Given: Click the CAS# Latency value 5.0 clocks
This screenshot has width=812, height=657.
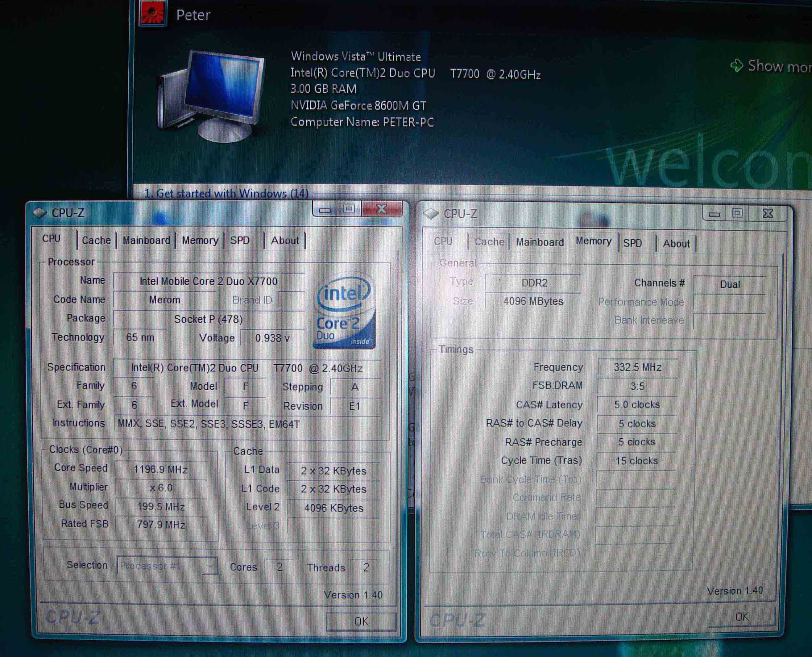Looking at the screenshot, I should point(637,404).
